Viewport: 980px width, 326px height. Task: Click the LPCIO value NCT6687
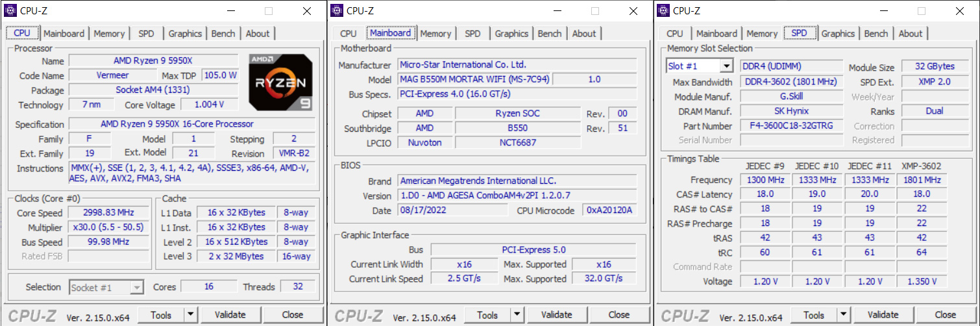point(517,142)
